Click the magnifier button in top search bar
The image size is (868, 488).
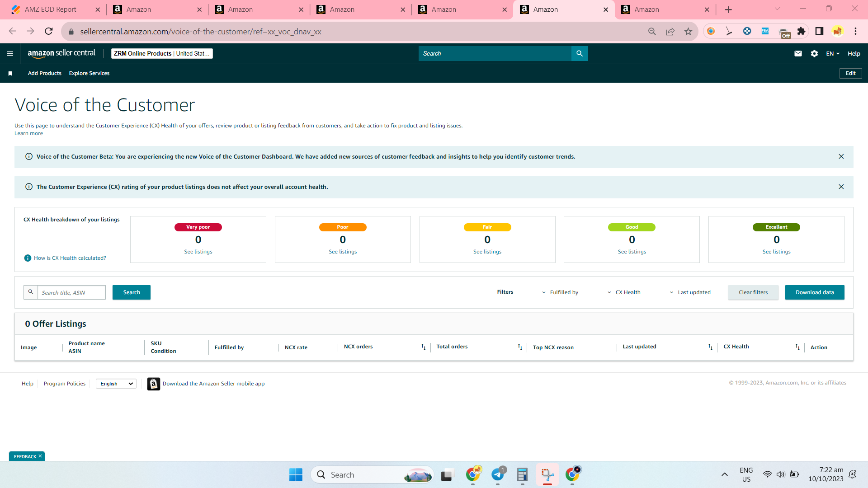tap(580, 53)
